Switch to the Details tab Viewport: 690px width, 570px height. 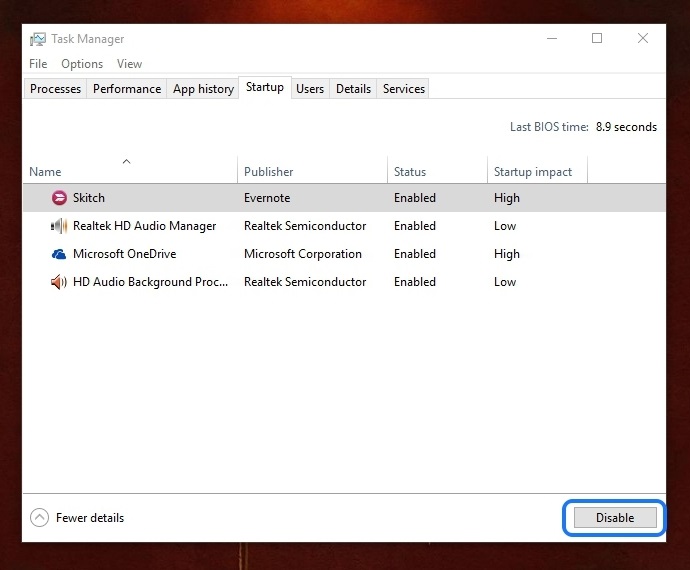[353, 89]
